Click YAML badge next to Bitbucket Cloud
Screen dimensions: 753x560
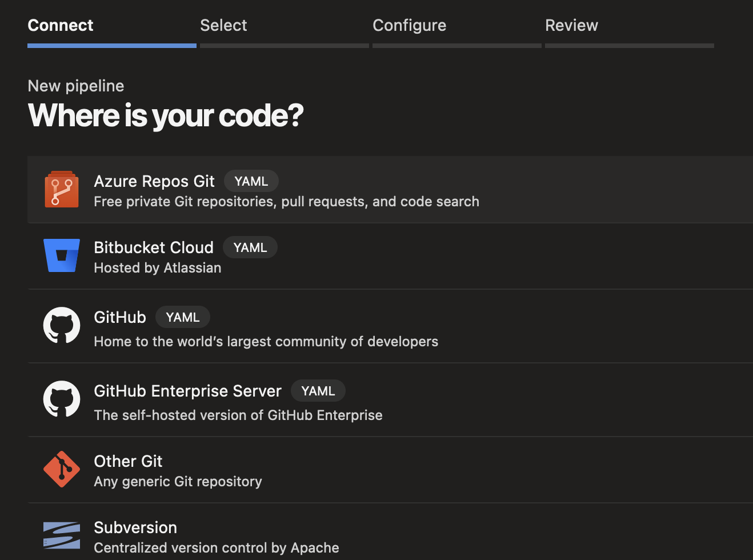point(250,247)
